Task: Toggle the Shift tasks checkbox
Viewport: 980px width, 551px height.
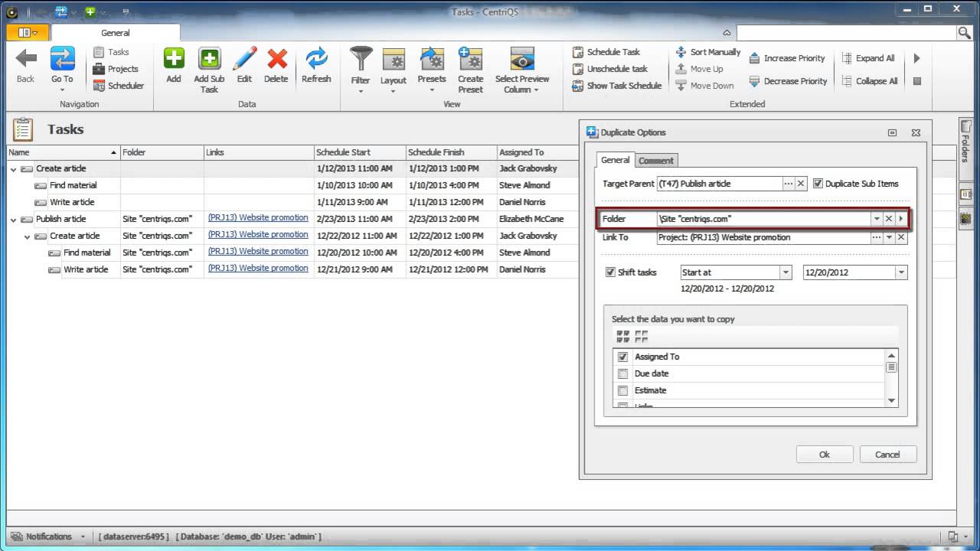Action: [610, 272]
